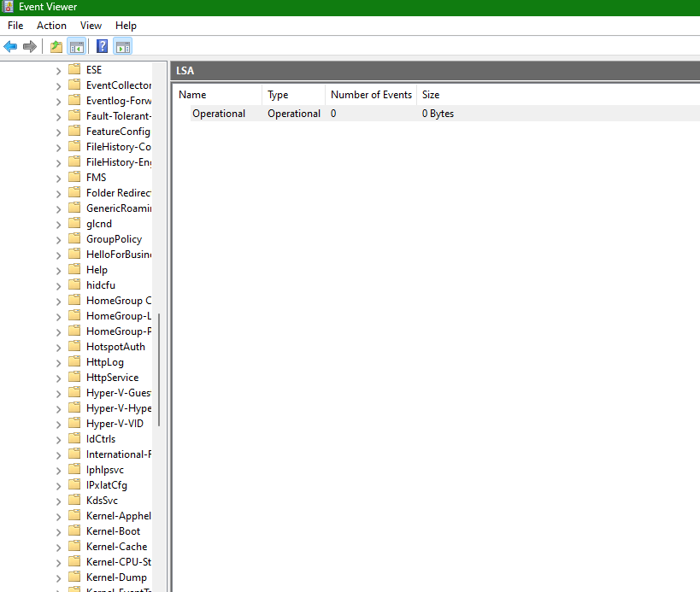Select the IPxlatCfg tree item

[107, 485]
